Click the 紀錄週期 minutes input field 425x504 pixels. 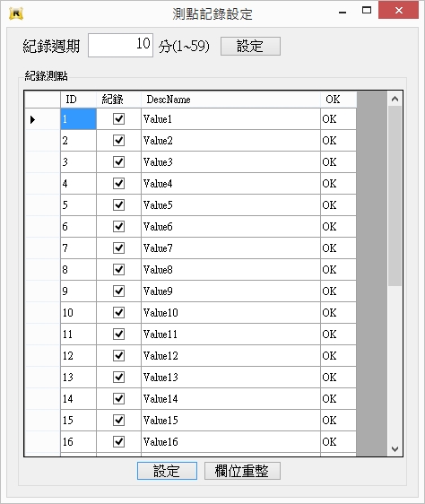click(120, 46)
